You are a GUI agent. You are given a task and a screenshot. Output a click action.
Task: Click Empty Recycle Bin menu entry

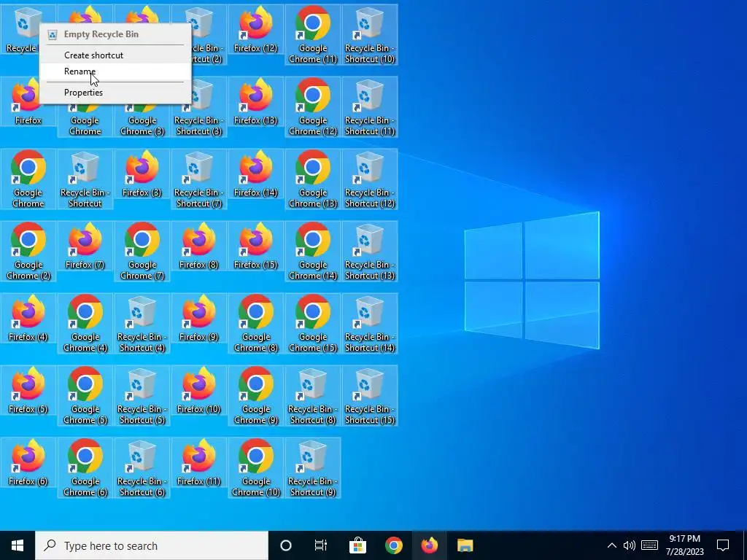[115, 34]
